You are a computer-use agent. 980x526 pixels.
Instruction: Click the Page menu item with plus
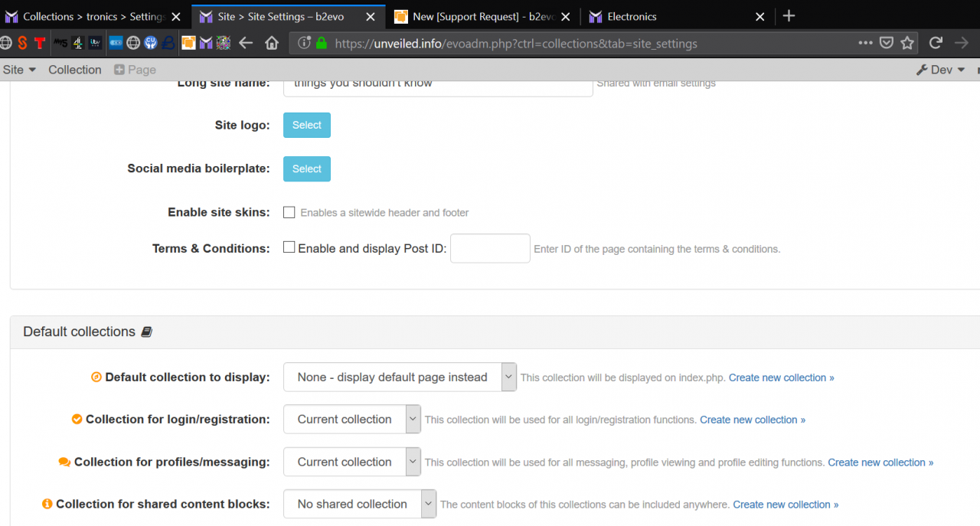pos(135,70)
